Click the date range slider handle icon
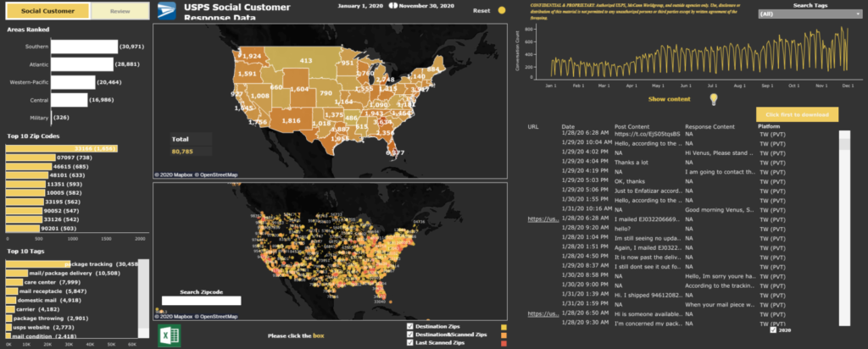Viewport: 868px width, 349px height. (393, 6)
